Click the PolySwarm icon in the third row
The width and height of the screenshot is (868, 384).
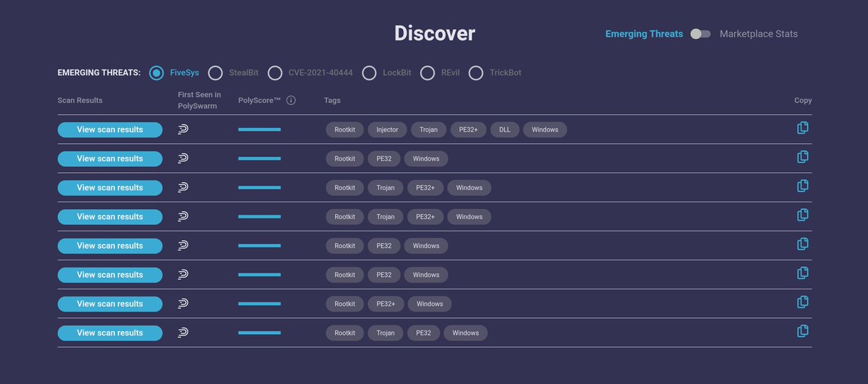[183, 187]
